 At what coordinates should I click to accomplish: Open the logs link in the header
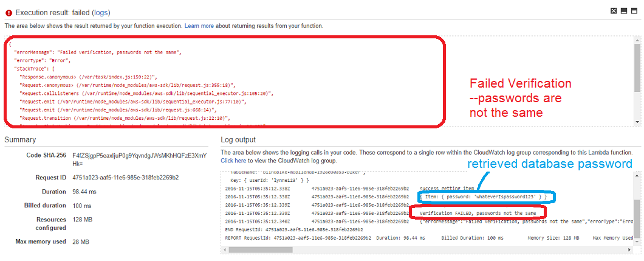[101, 13]
